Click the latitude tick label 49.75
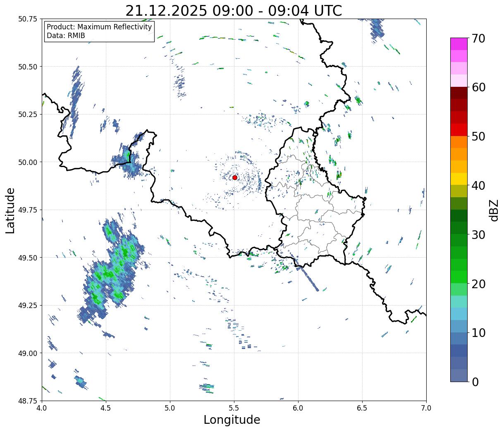Screen dimensions: 504x430 click(27, 210)
